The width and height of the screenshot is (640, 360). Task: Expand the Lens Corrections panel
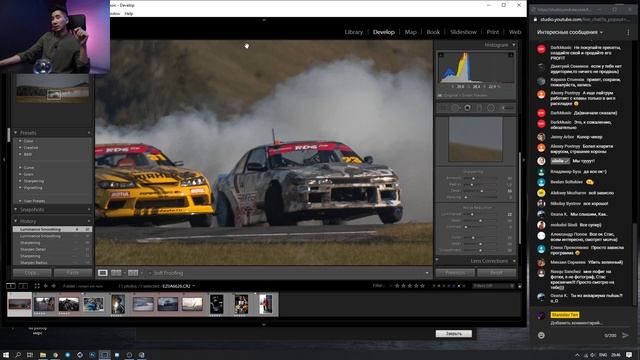tap(514, 260)
